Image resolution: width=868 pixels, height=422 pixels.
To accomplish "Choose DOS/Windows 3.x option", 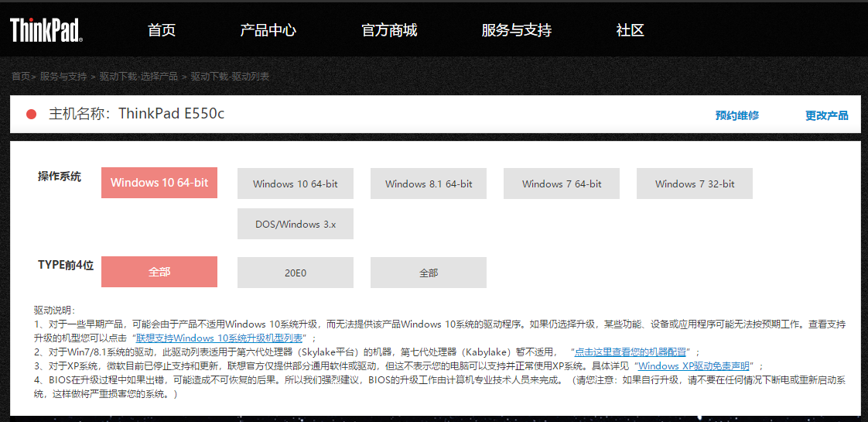I will (296, 224).
